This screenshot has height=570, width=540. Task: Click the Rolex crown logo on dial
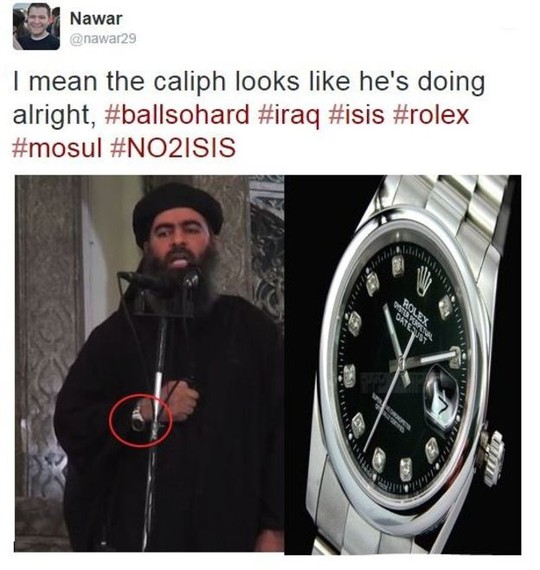pos(424,280)
